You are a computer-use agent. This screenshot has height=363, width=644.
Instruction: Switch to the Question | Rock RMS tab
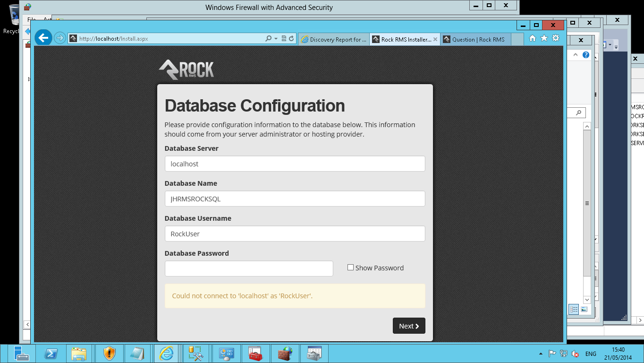tap(478, 39)
